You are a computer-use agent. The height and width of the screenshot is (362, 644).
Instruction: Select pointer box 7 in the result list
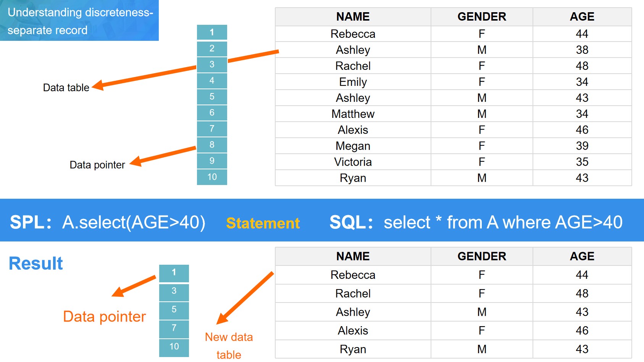[174, 328]
